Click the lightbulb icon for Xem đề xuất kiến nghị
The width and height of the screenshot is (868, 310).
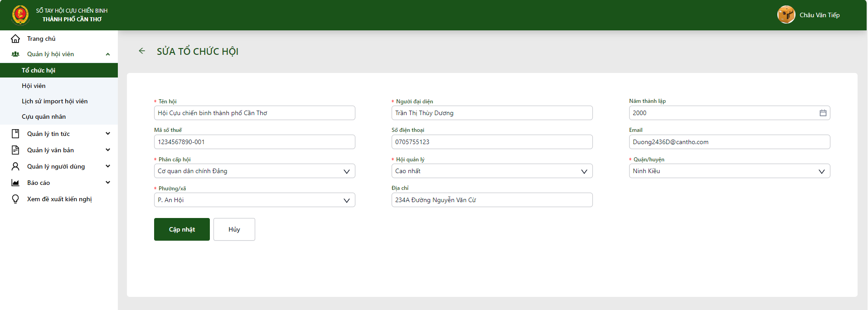(15, 199)
